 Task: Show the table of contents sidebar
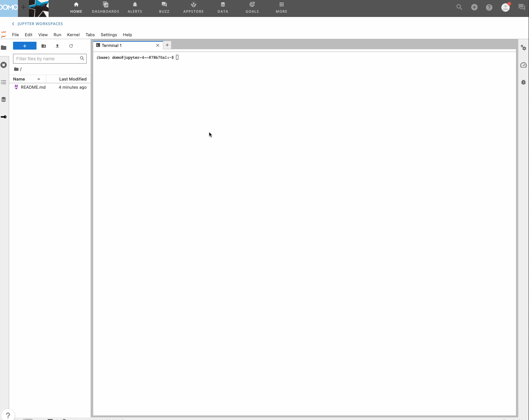4,82
